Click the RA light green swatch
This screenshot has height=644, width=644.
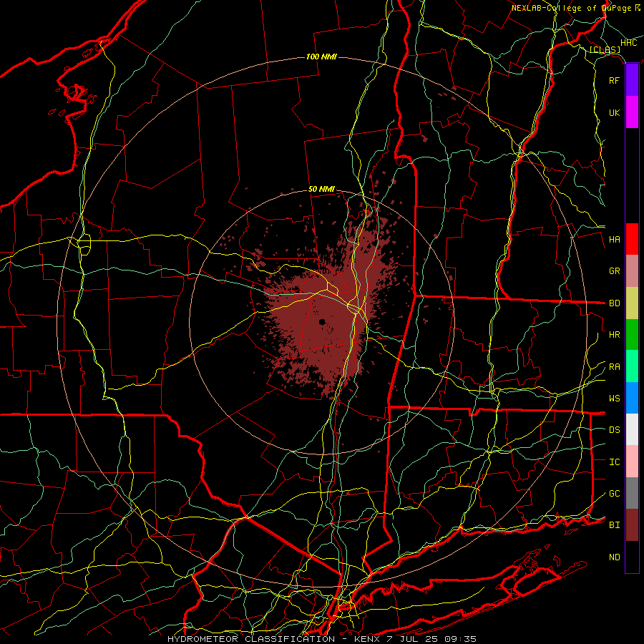click(x=632, y=366)
